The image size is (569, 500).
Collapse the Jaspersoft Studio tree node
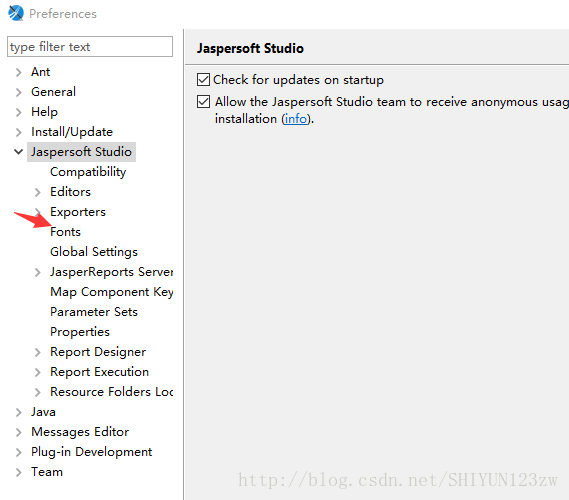click(19, 152)
